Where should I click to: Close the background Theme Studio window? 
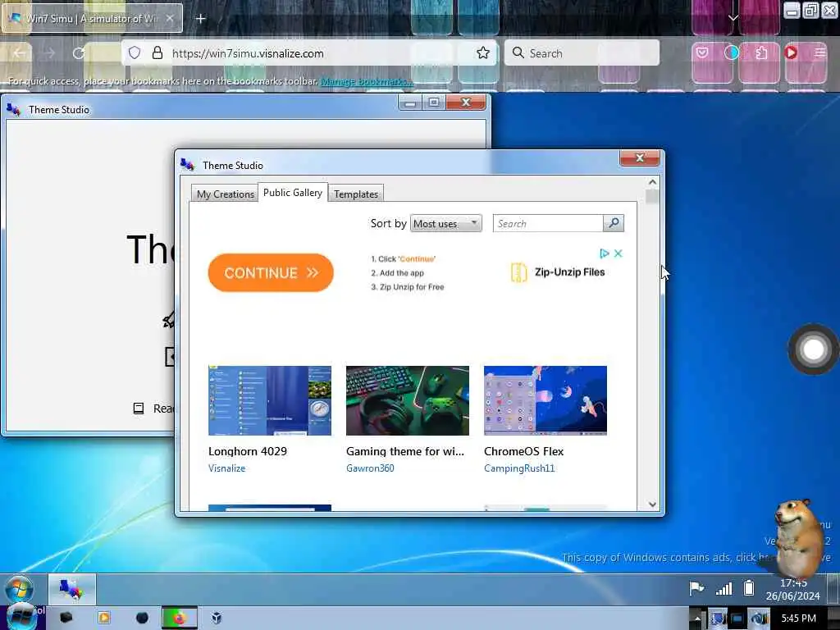click(466, 103)
